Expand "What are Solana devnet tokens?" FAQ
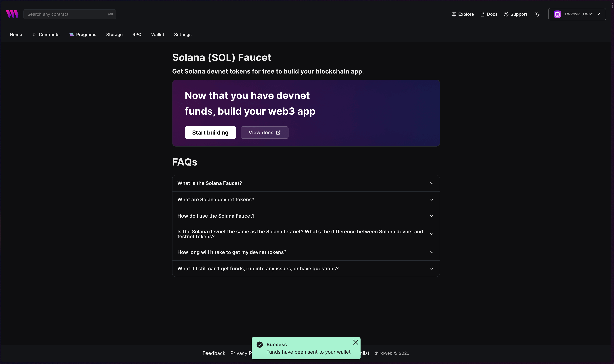 coord(306,200)
